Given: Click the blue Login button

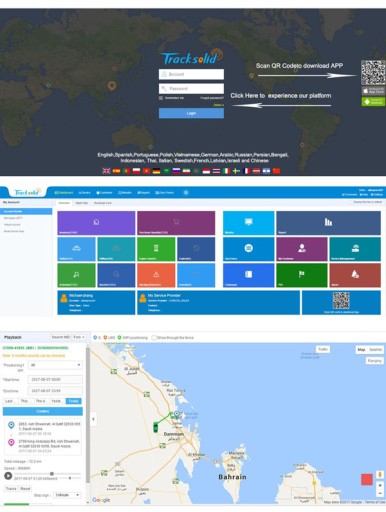Looking at the screenshot, I should [191, 113].
